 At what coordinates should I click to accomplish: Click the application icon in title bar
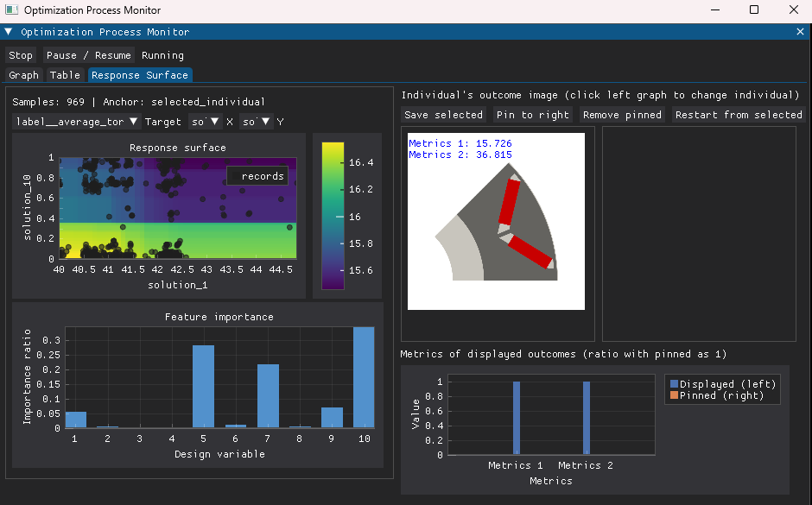[x=11, y=9]
